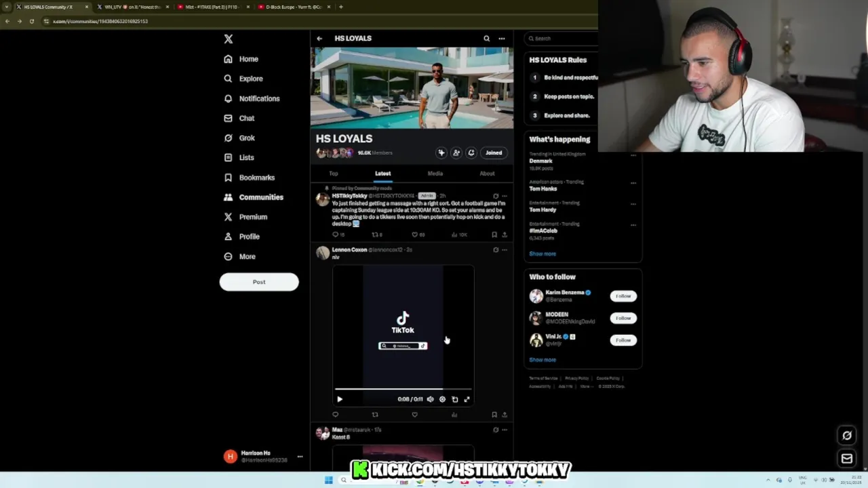Follow MODEEN

click(623, 318)
